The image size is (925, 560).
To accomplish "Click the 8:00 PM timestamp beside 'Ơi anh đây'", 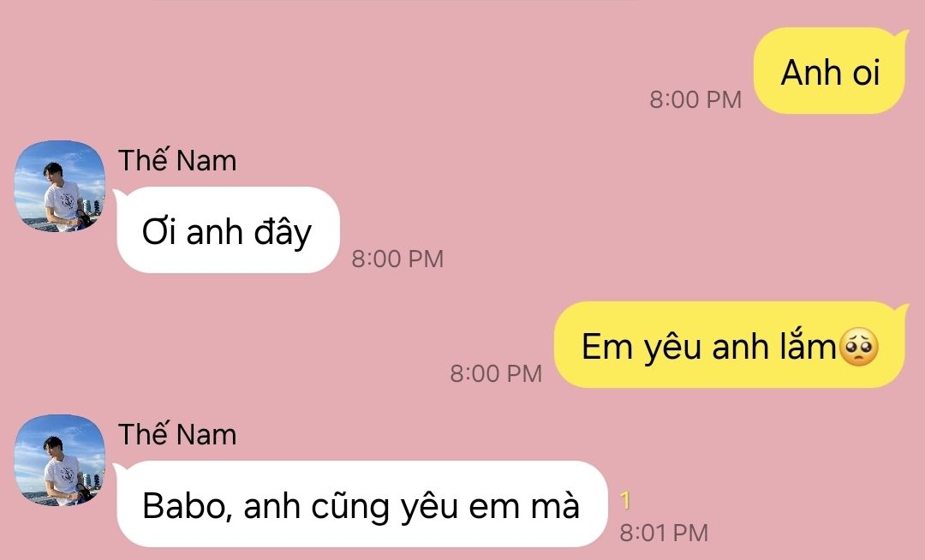I will [397, 259].
